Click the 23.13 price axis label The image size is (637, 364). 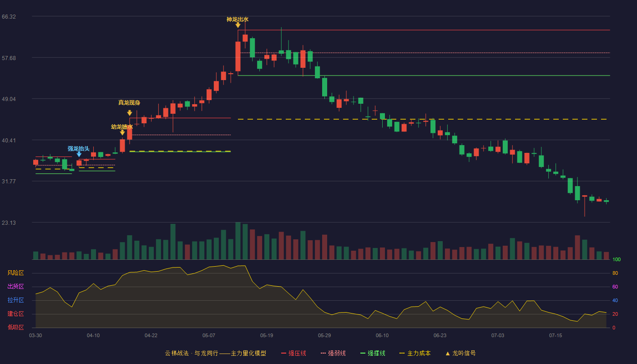click(x=9, y=223)
